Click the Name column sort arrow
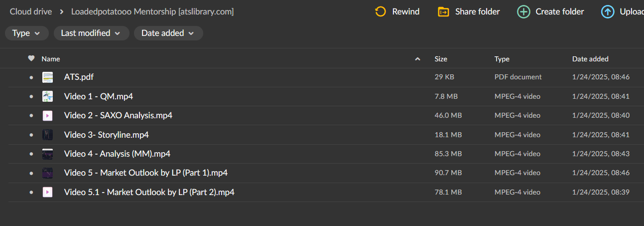This screenshot has height=226, width=644. [417, 59]
